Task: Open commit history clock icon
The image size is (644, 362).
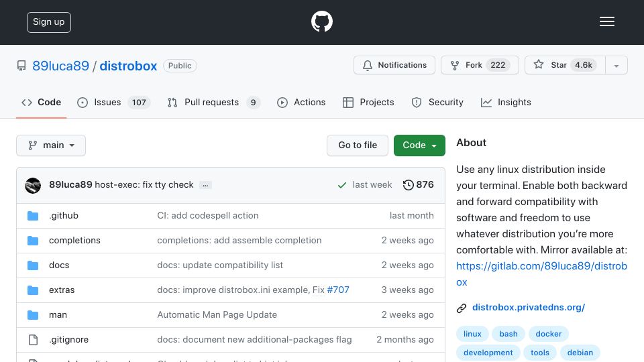Action: (408, 185)
